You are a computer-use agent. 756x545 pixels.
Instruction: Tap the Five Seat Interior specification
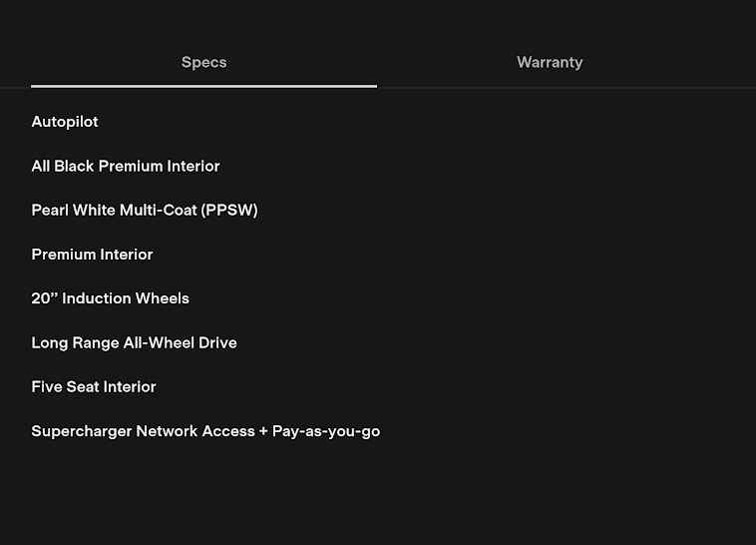coord(94,386)
